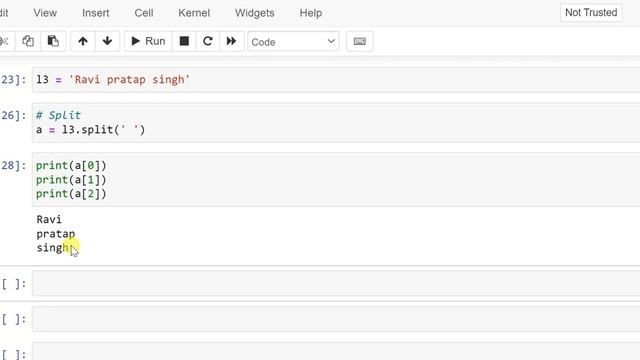Image resolution: width=640 pixels, height=360 pixels.
Task: Select the cell defining l3 string
Action: tap(336, 80)
